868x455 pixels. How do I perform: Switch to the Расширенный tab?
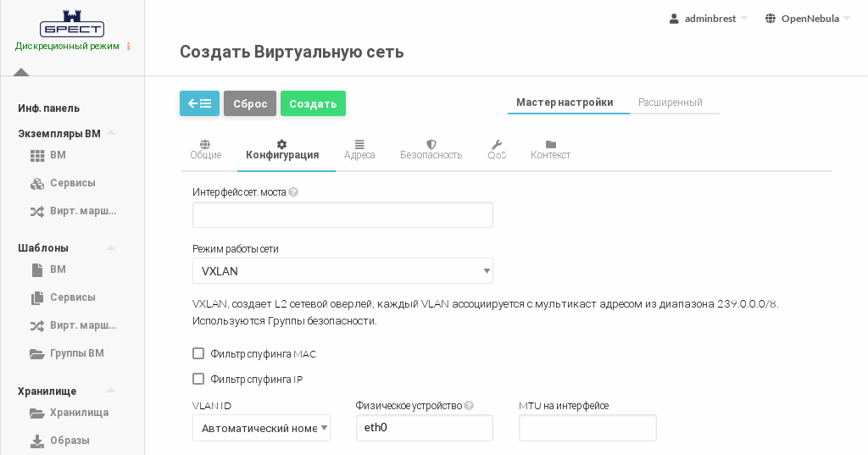tap(670, 103)
